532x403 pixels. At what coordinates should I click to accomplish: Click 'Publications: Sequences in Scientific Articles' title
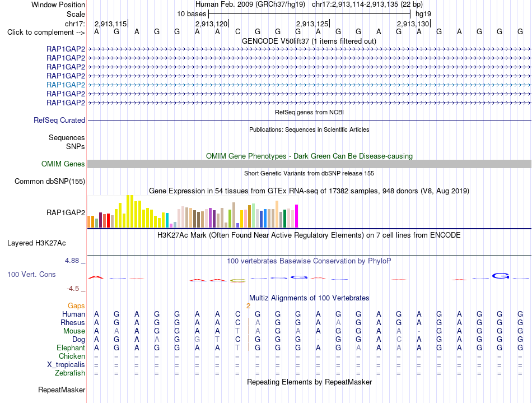click(309, 129)
